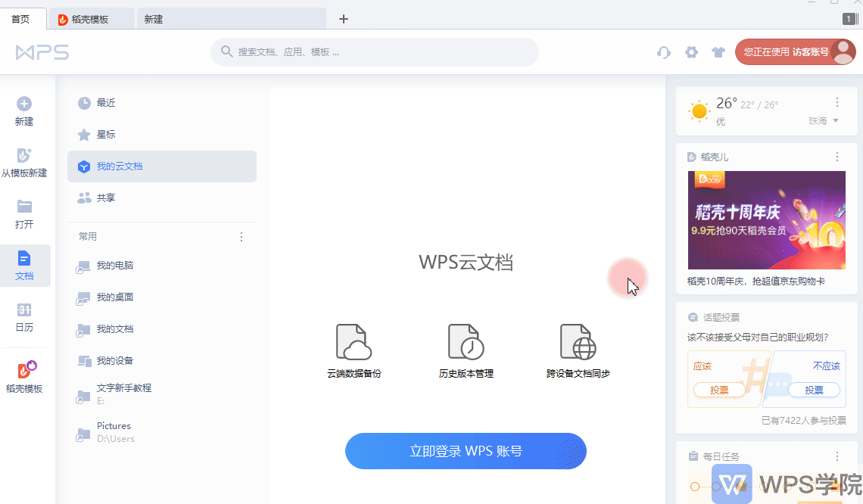Switch to the 新建 tab
863x504 pixels.
[x=231, y=19]
